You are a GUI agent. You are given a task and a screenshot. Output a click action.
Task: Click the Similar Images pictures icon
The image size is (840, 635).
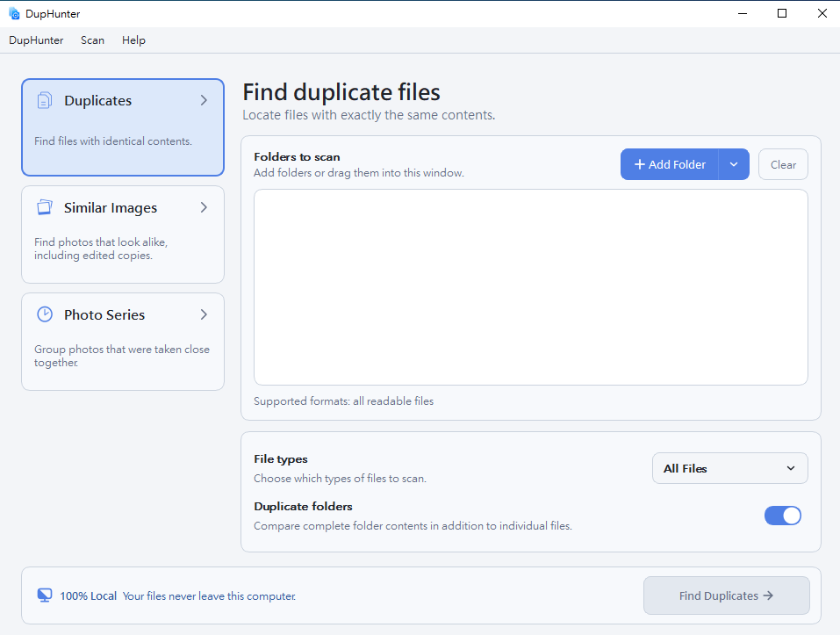45,207
